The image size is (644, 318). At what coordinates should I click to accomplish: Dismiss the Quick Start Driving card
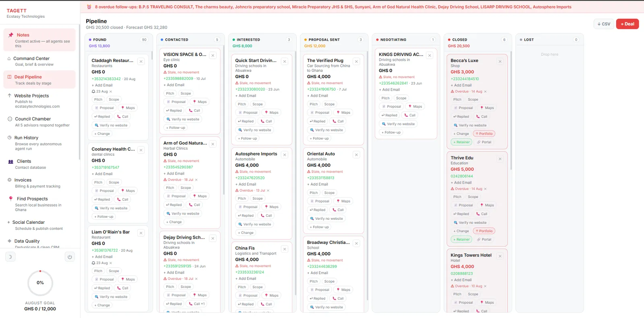point(285,61)
